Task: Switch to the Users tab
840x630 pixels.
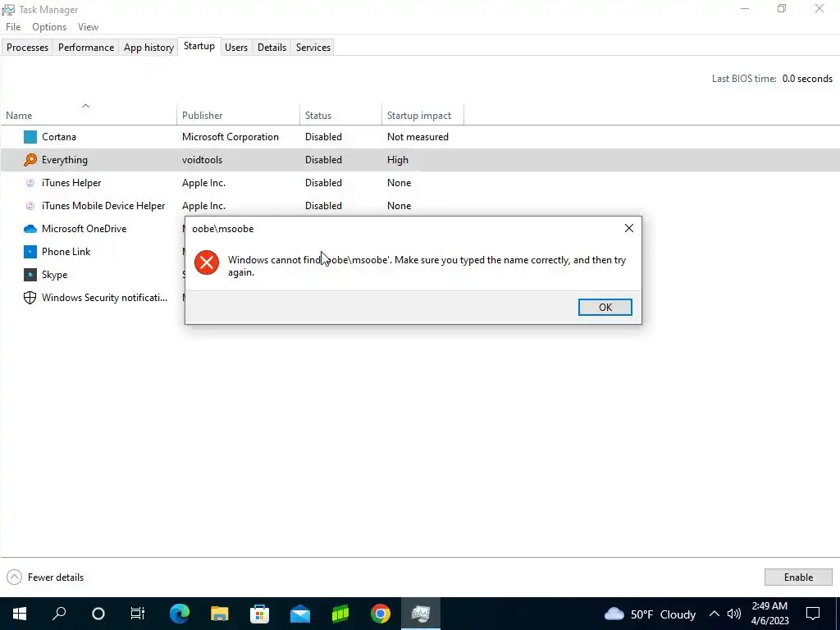Action: click(x=236, y=47)
